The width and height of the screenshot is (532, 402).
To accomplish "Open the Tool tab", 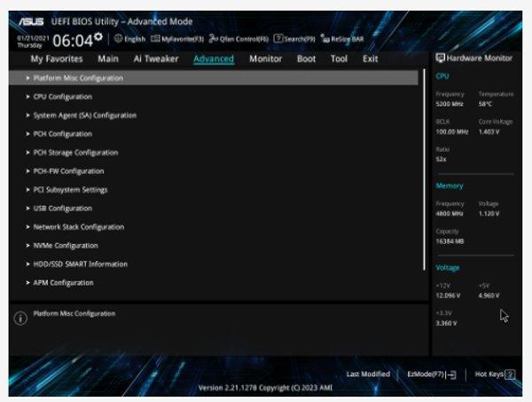I will (x=339, y=59).
